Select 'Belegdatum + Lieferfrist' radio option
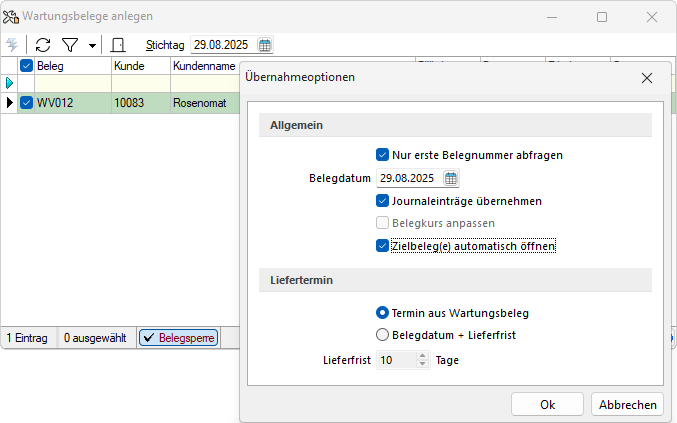 tap(382, 335)
